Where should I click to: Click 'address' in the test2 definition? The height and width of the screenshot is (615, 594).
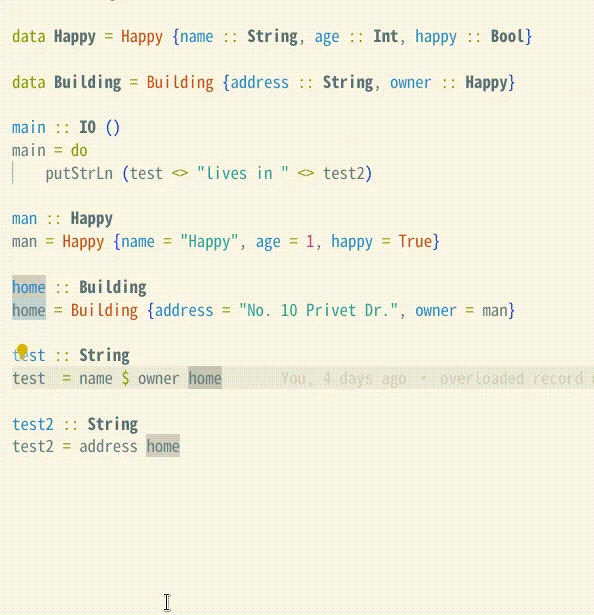click(x=108, y=446)
